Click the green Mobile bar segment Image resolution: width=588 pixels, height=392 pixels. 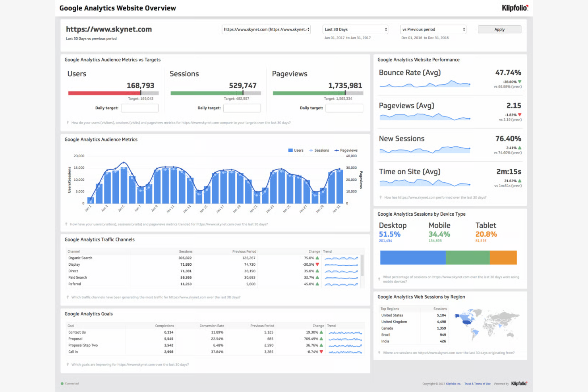[x=468, y=257]
